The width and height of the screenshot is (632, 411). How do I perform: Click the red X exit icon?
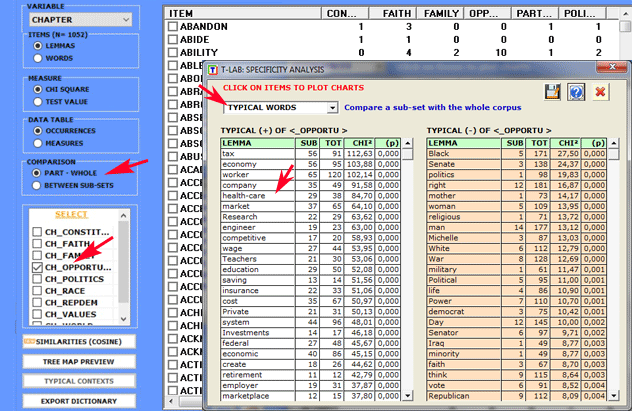tap(600, 92)
